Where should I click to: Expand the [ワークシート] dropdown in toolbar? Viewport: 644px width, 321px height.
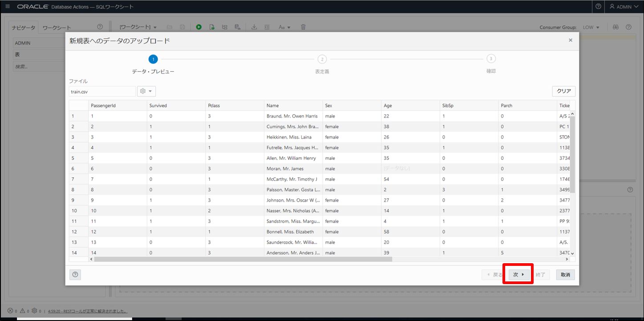(138, 27)
